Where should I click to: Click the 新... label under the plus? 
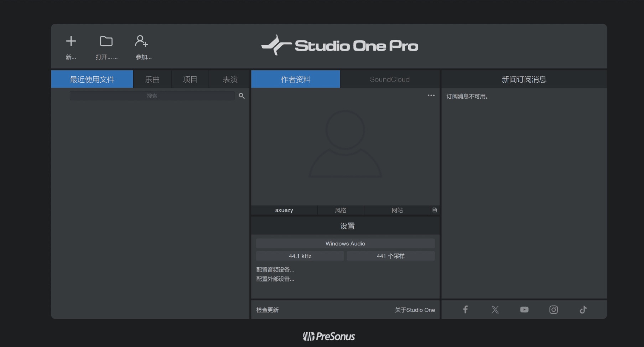(x=71, y=57)
